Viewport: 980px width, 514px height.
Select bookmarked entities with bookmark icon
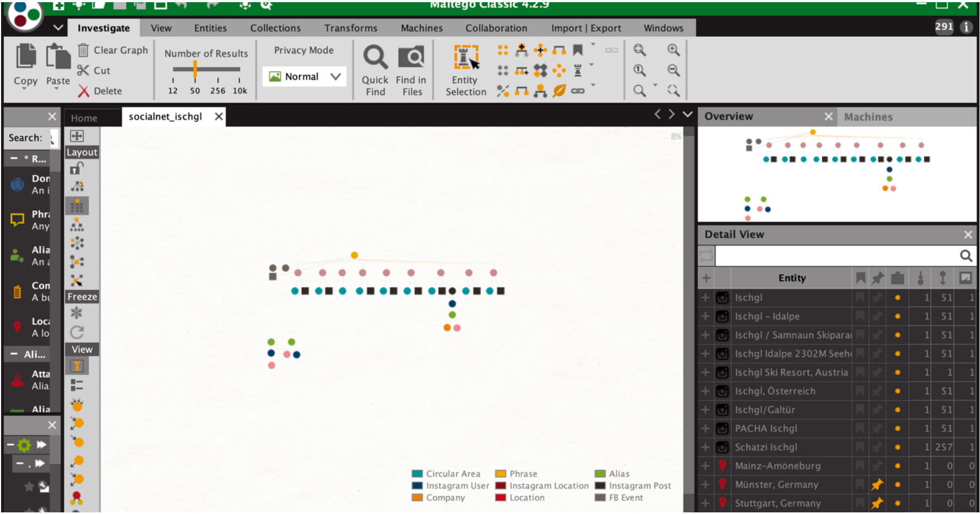[x=578, y=50]
